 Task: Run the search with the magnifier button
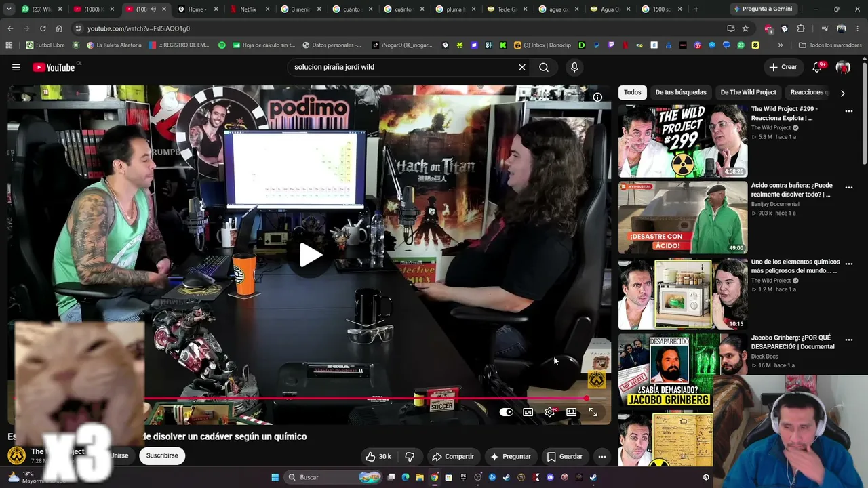point(544,67)
